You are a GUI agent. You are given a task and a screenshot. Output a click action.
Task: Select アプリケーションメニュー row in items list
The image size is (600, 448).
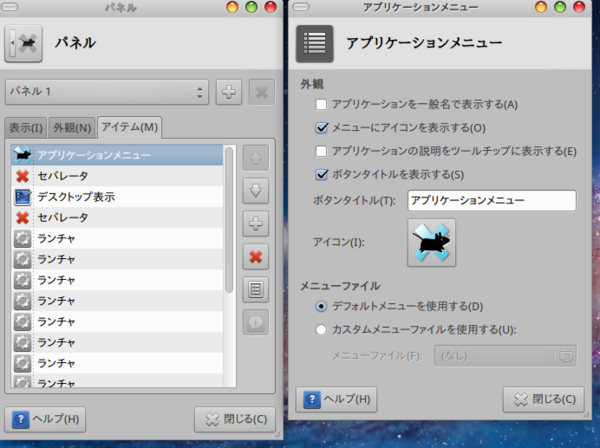pos(117,155)
